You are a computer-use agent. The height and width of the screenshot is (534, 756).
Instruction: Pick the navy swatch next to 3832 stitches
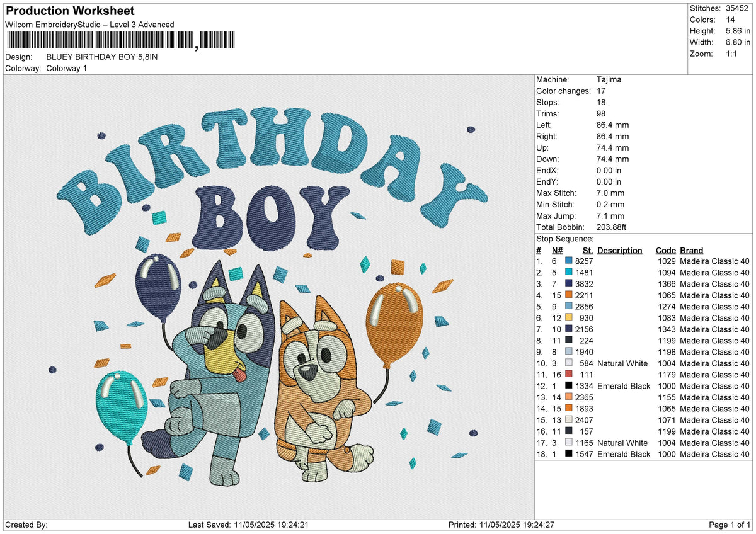click(569, 283)
